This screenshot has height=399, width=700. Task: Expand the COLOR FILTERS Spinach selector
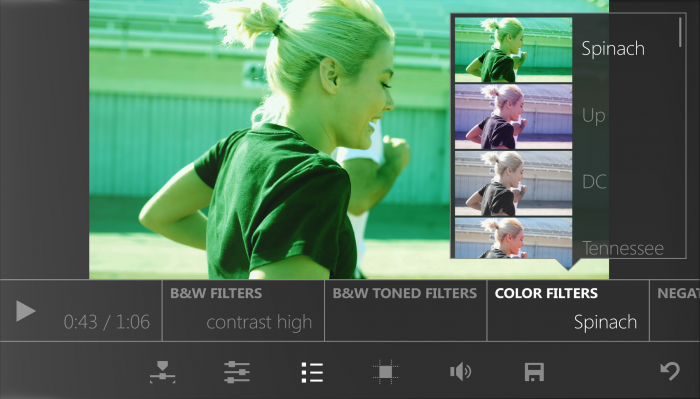point(568,311)
